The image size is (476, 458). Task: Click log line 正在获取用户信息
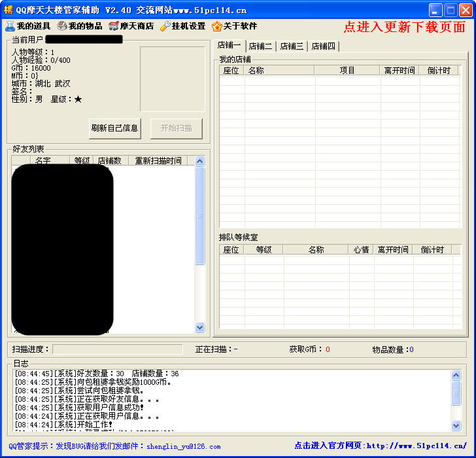coord(87,416)
